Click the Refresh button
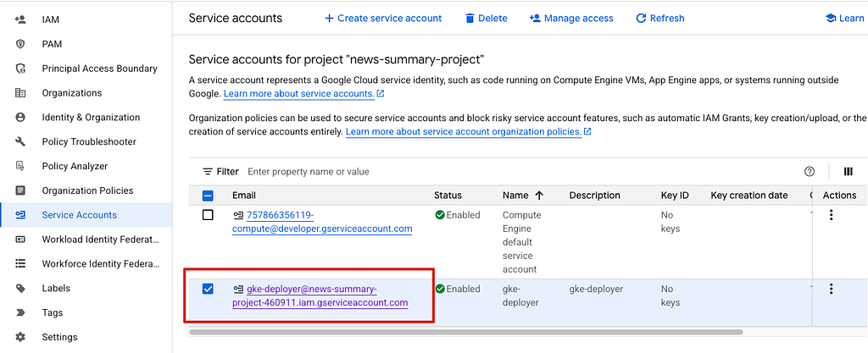The width and height of the screenshot is (868, 353). 660,19
